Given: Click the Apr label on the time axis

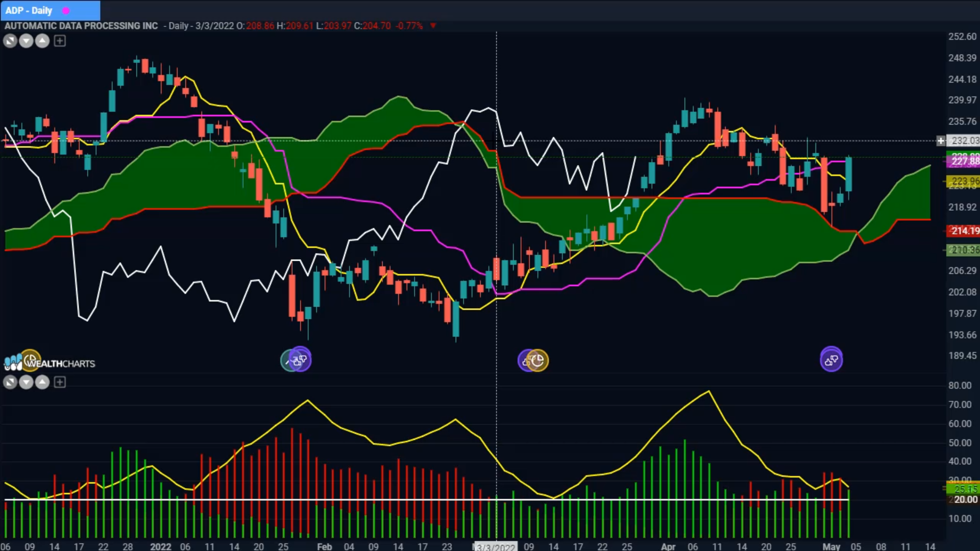Looking at the screenshot, I should [x=668, y=546].
